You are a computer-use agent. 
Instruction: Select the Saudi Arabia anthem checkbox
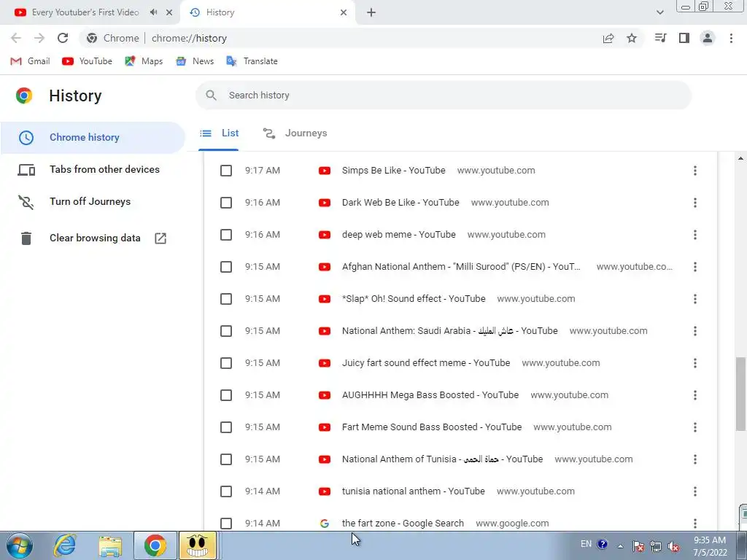(226, 331)
